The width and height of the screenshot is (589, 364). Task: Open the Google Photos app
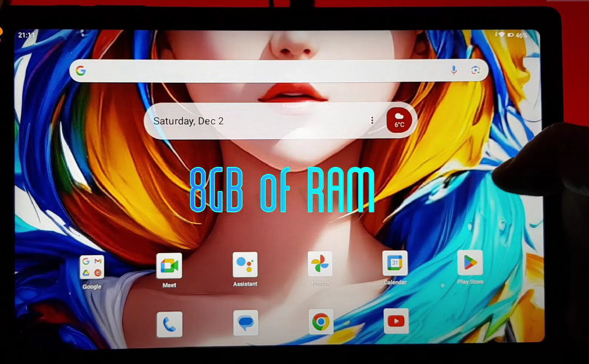[320, 264]
